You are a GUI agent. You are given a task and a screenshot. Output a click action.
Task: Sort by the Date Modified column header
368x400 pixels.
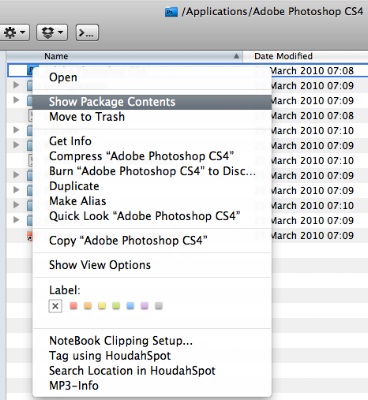click(305, 56)
